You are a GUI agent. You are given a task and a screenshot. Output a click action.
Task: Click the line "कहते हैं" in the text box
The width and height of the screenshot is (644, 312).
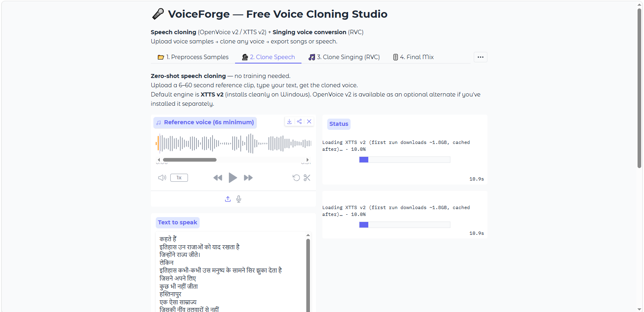[168, 239]
